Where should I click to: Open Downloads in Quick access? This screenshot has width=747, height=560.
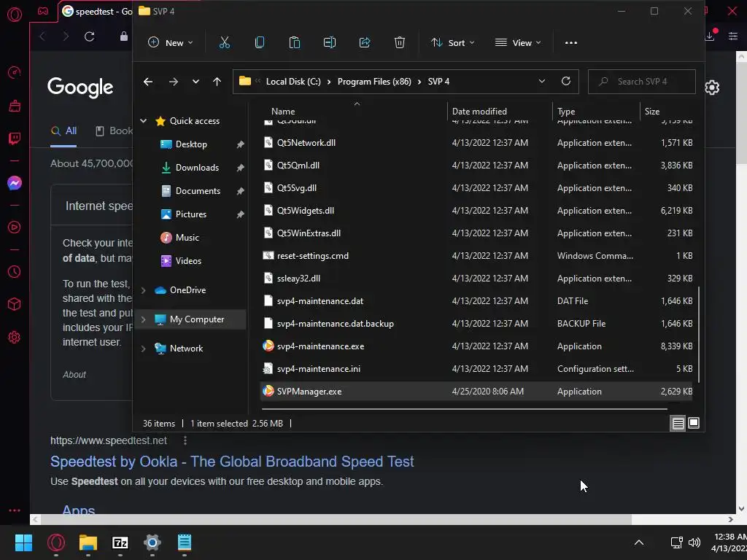point(197,168)
